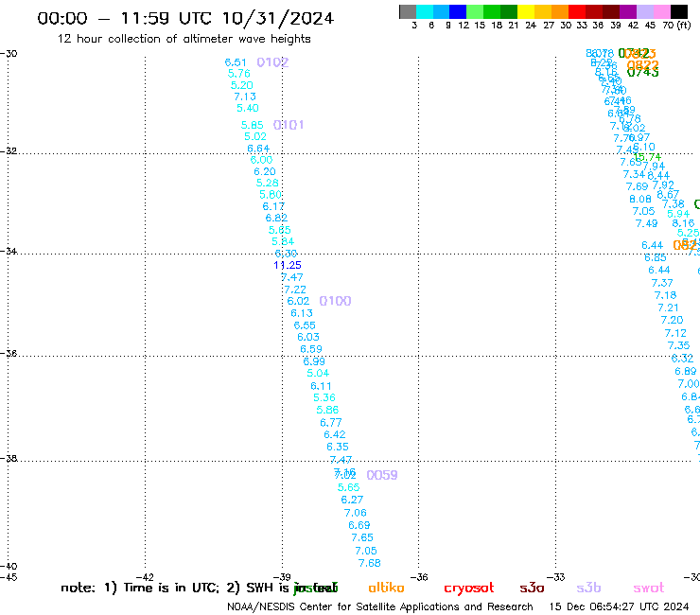700x615 pixels.
Task: Click the pink swatch in the color scale
Action: click(x=662, y=11)
